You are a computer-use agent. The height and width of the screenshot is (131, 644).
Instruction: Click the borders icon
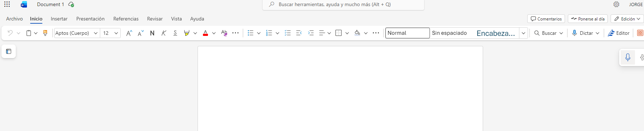click(338, 33)
